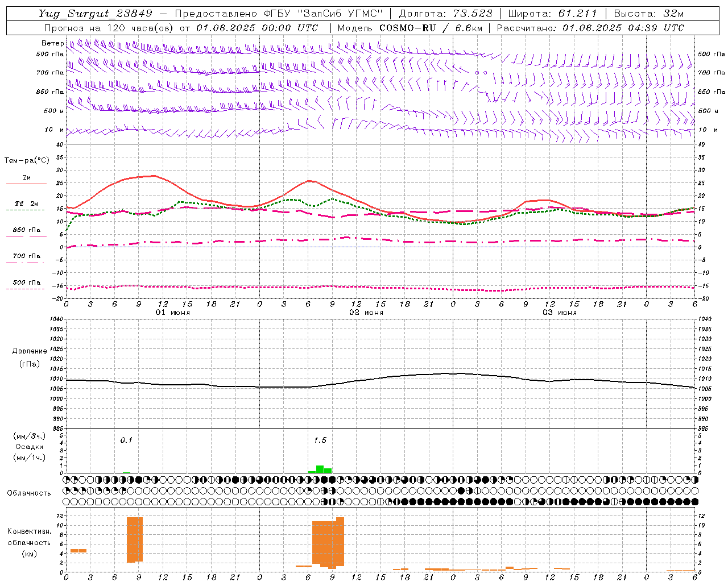728x582 pixels.
Task: Click the Тем-ра(°C) temperature panel label
Action: [27, 161]
